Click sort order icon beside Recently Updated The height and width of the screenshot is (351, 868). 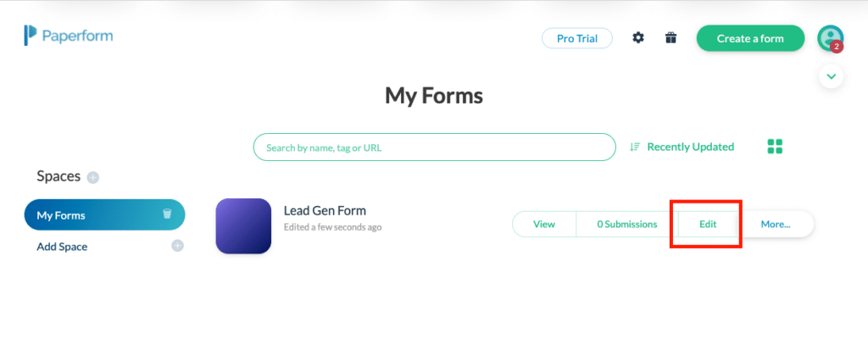click(x=635, y=147)
